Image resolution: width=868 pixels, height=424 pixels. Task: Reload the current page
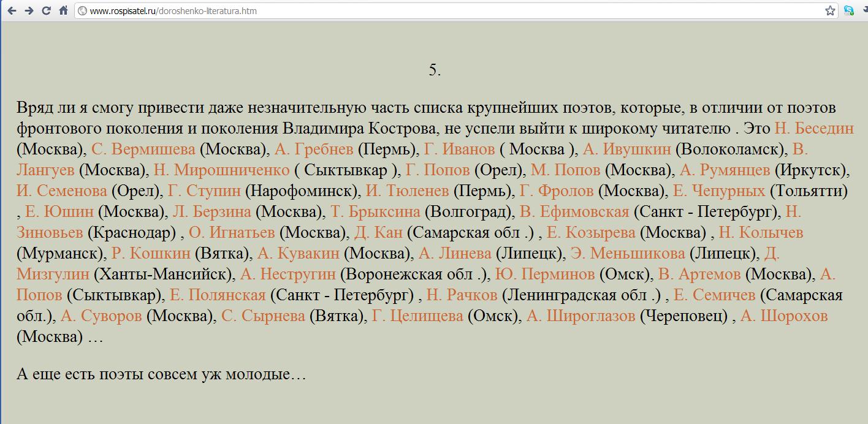tap(46, 10)
